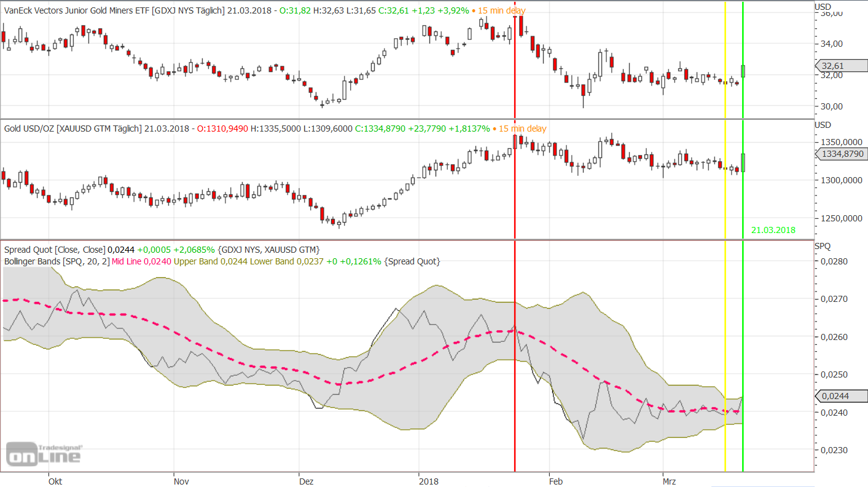Click the Upper Band 0,0244 legend entry
The width and height of the screenshot is (868, 487).
coord(212,262)
